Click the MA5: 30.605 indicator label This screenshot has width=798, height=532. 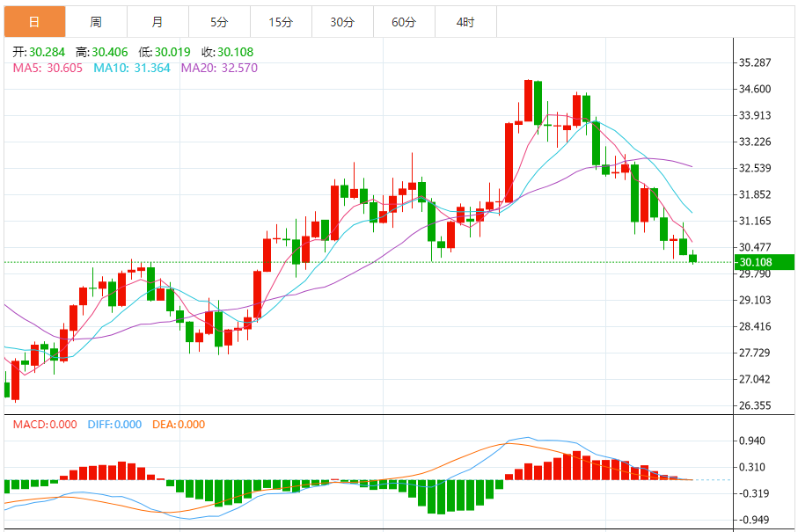48,69
